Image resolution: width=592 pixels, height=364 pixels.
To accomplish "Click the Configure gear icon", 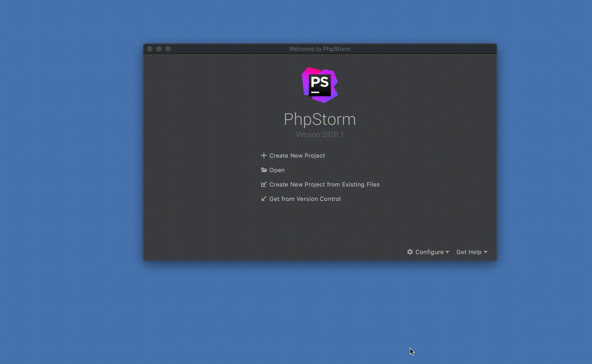I will [410, 252].
